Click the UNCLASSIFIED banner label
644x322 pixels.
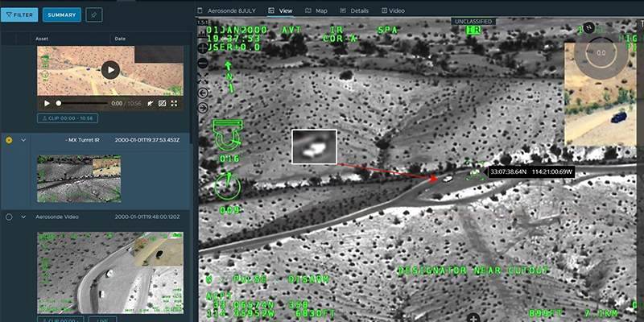[473, 22]
